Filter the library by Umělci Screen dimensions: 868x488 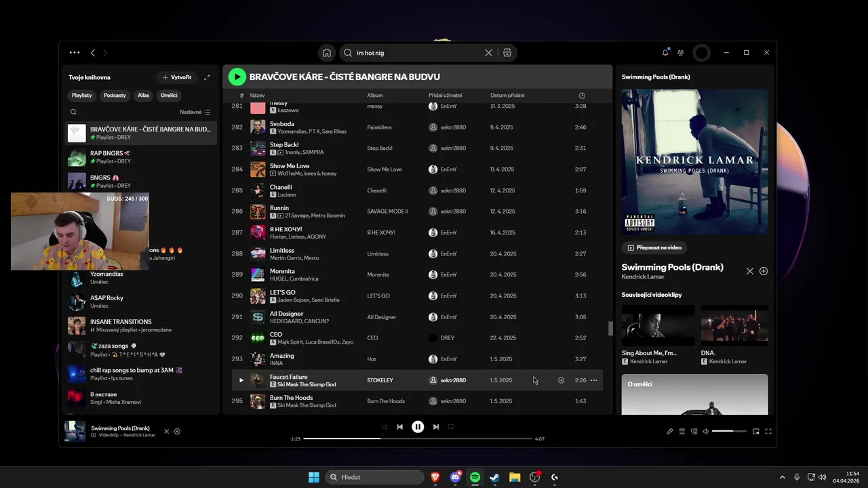coord(169,96)
